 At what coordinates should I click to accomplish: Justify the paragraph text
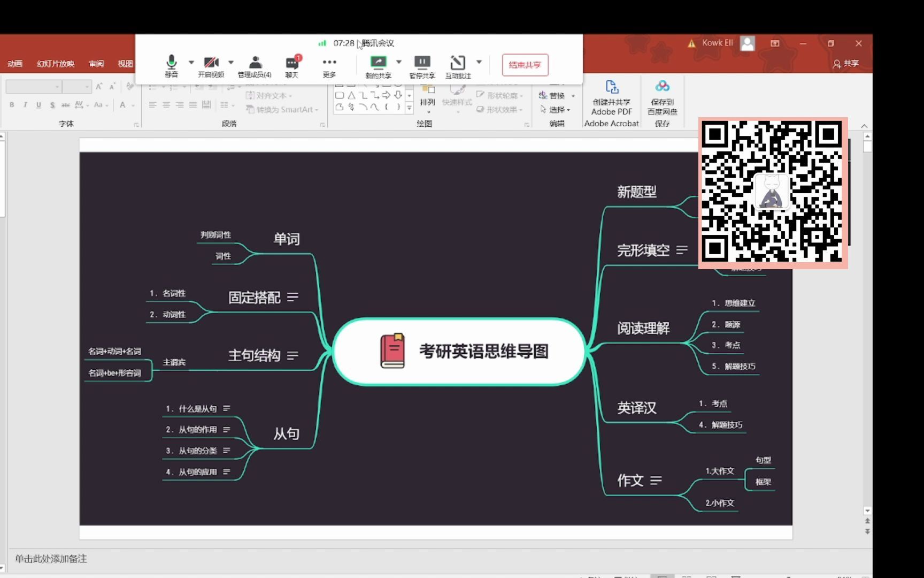click(x=193, y=105)
